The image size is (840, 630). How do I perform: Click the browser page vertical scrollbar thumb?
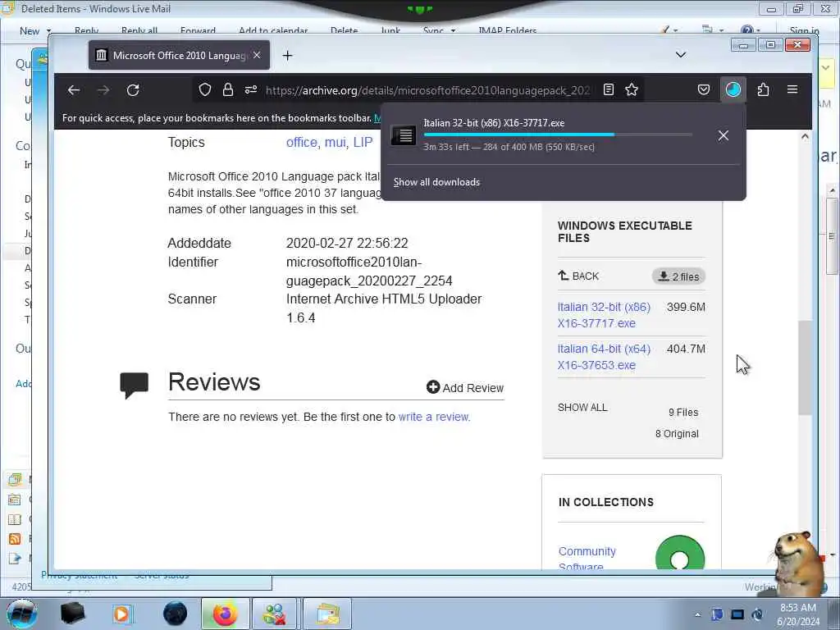[x=805, y=367]
